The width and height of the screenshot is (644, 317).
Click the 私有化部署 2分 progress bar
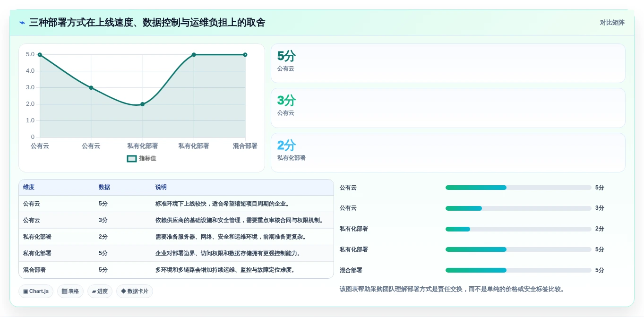pyautogui.click(x=518, y=229)
